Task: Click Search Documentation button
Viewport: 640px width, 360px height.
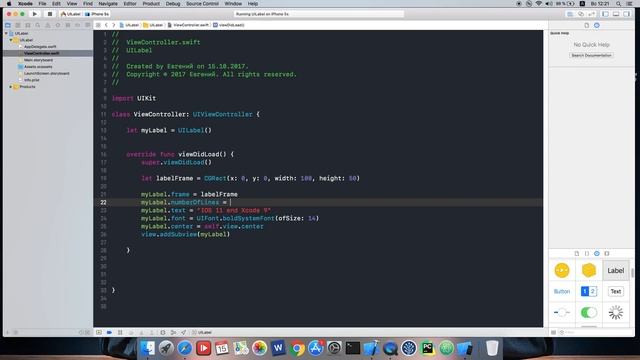Action: [591, 55]
